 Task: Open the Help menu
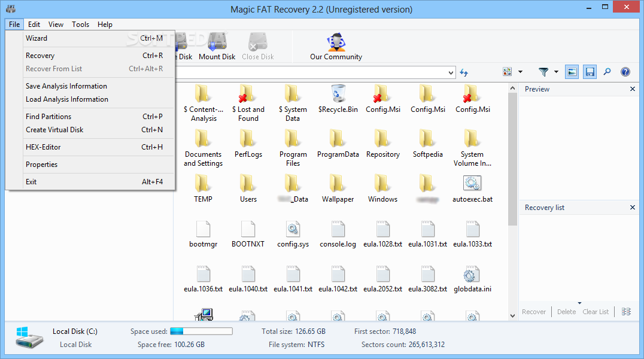click(105, 25)
